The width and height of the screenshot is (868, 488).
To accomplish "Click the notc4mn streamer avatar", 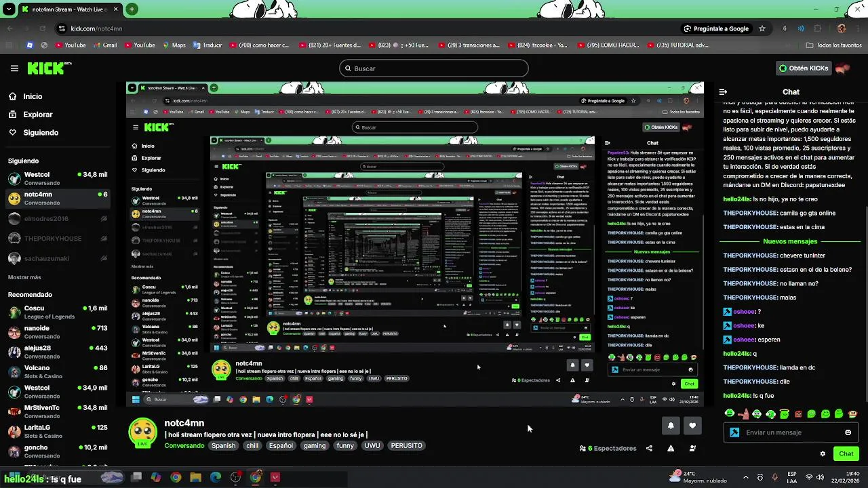I will (x=142, y=433).
